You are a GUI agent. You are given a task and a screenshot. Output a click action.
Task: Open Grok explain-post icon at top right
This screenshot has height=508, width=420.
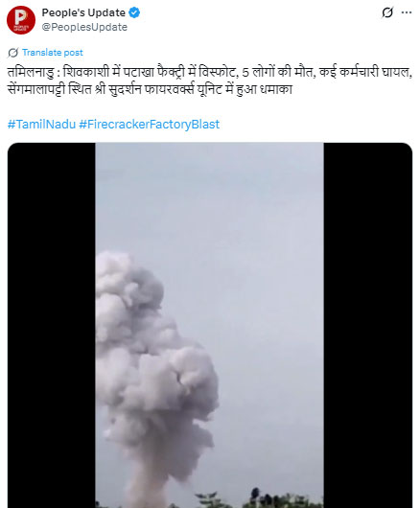pos(387,12)
